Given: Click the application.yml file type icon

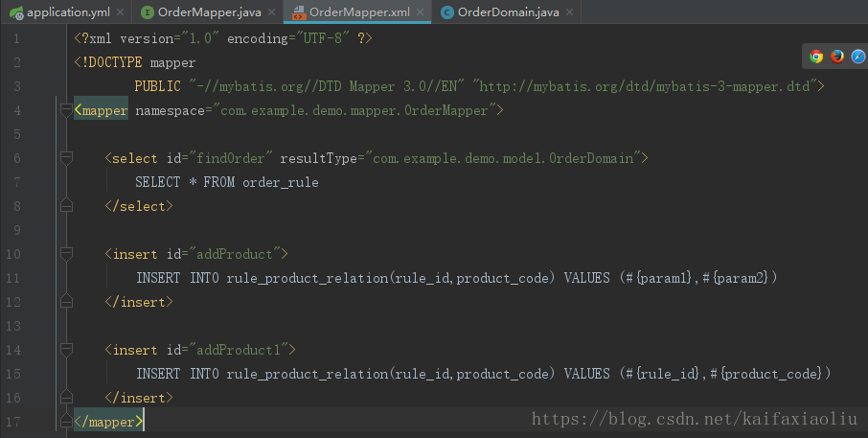Looking at the screenshot, I should (16, 12).
